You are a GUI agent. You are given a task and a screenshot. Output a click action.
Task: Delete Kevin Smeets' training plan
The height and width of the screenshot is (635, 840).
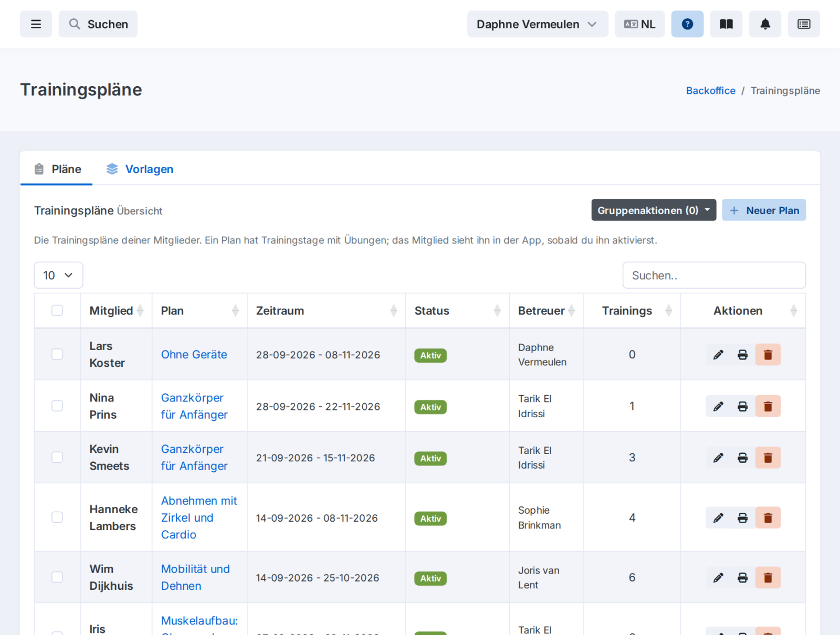click(768, 458)
